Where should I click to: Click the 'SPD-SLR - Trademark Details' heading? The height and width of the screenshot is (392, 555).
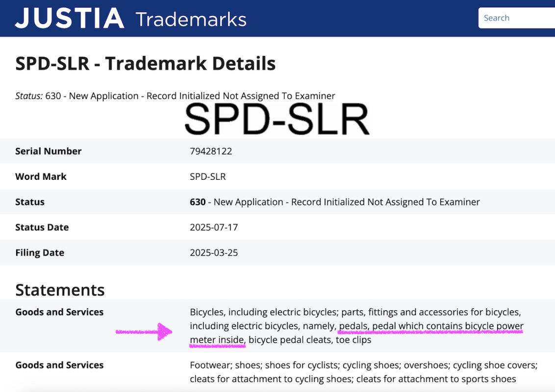click(x=146, y=64)
